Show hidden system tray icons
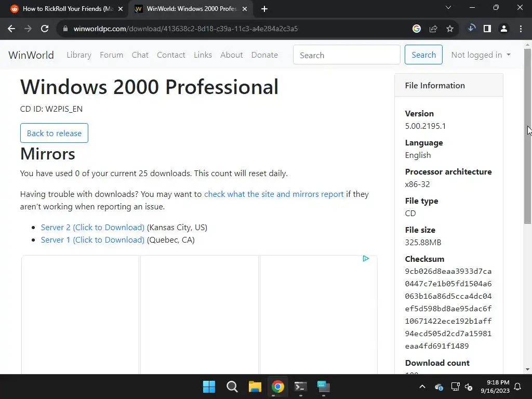532x399 pixels. (422, 387)
